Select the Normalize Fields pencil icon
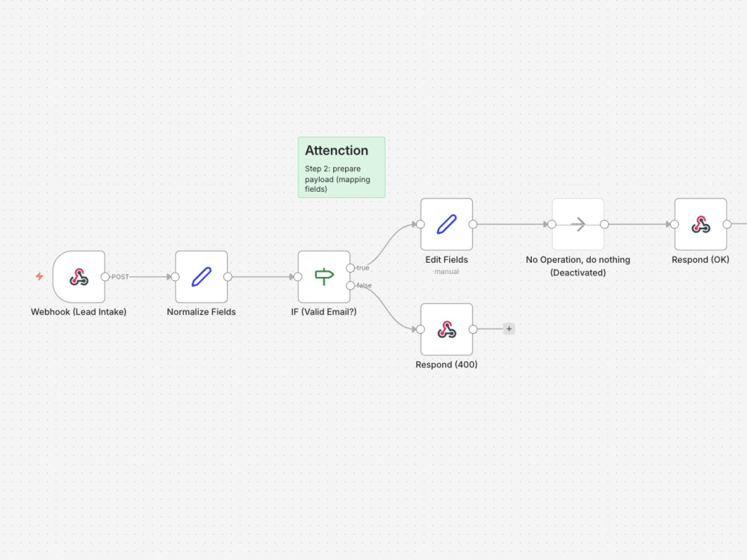747x560 pixels. coord(202,277)
